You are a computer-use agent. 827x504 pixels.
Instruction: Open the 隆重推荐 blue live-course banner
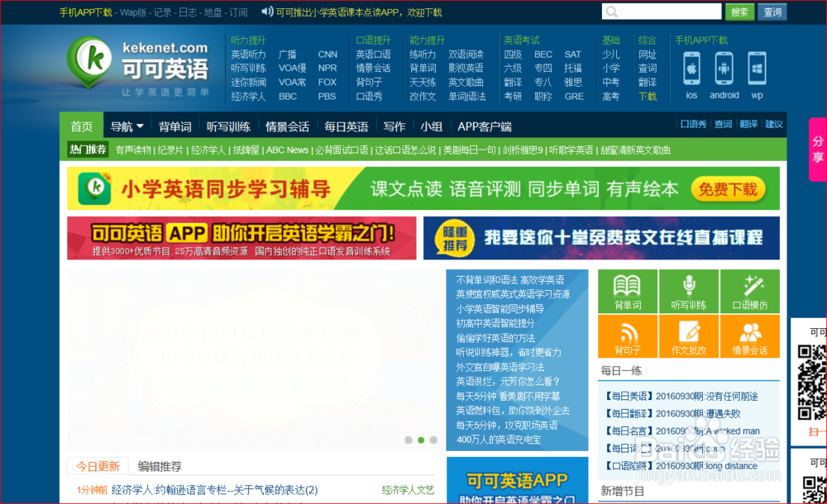coord(601,238)
